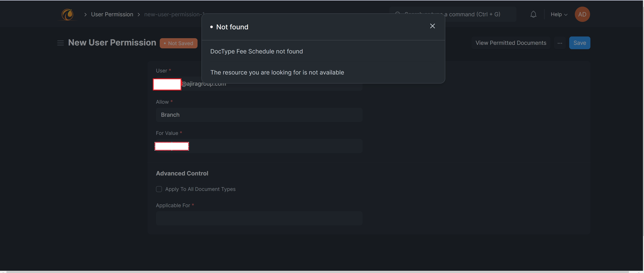Screen dimensions: 644x273
Task: Go to the User Permission breadcrumb
Action: pos(112,14)
